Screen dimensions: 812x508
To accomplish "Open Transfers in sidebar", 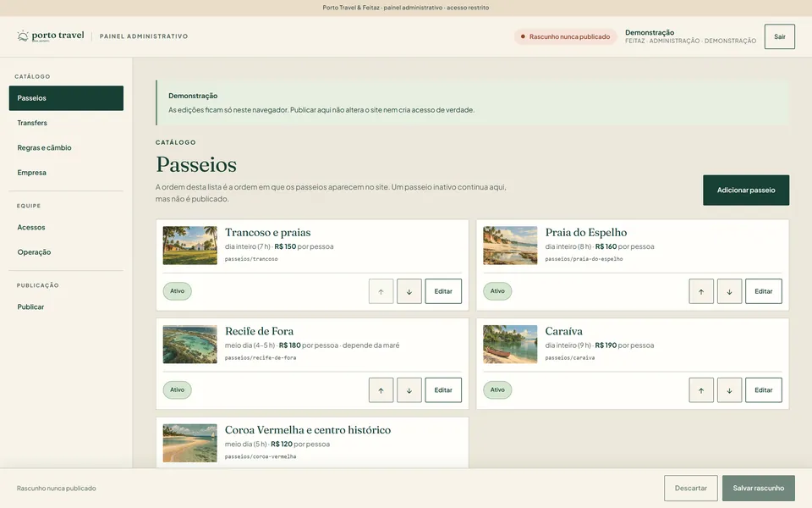I will click(66, 123).
